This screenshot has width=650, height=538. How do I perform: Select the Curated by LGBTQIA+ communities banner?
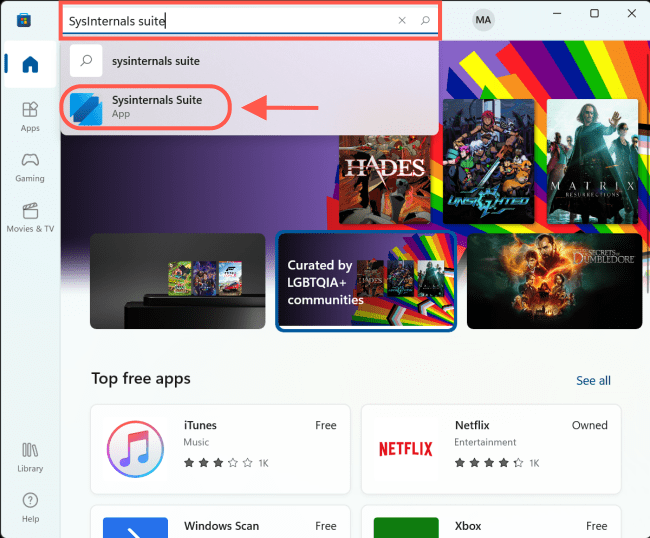(366, 281)
